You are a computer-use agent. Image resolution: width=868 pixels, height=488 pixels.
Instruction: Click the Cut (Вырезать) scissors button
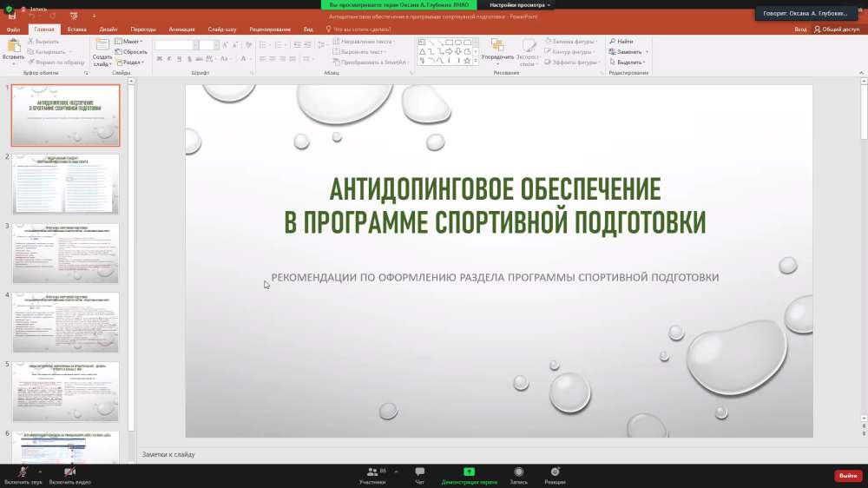(x=43, y=42)
